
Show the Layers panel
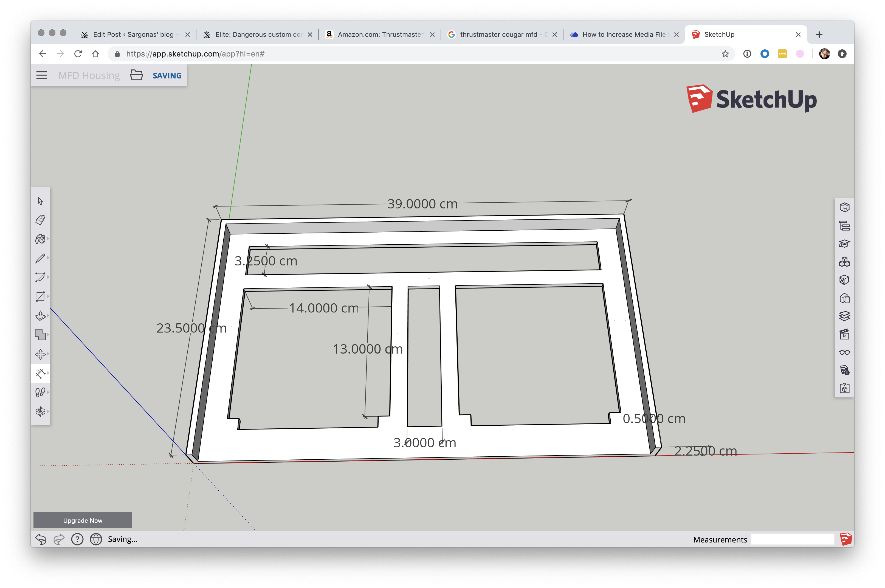(844, 316)
